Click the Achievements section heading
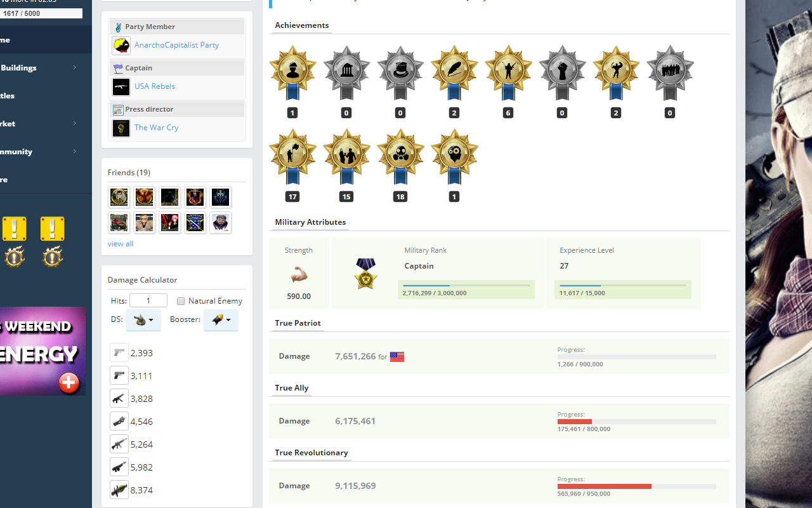This screenshot has width=812, height=508. (x=302, y=25)
